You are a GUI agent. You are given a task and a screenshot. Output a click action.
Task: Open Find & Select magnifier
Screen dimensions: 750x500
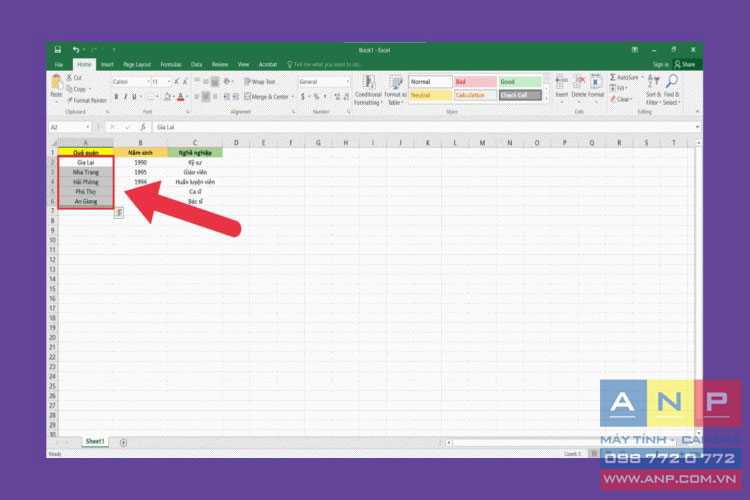click(x=671, y=90)
